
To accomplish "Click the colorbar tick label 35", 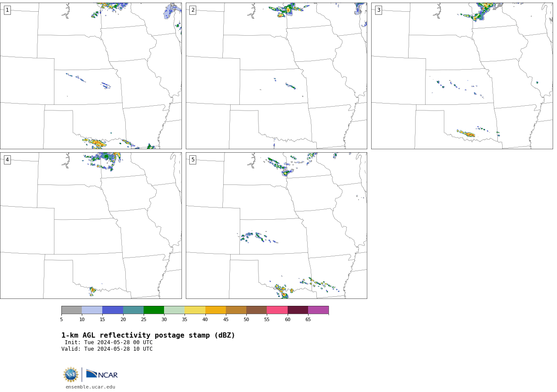I will 185,319.
